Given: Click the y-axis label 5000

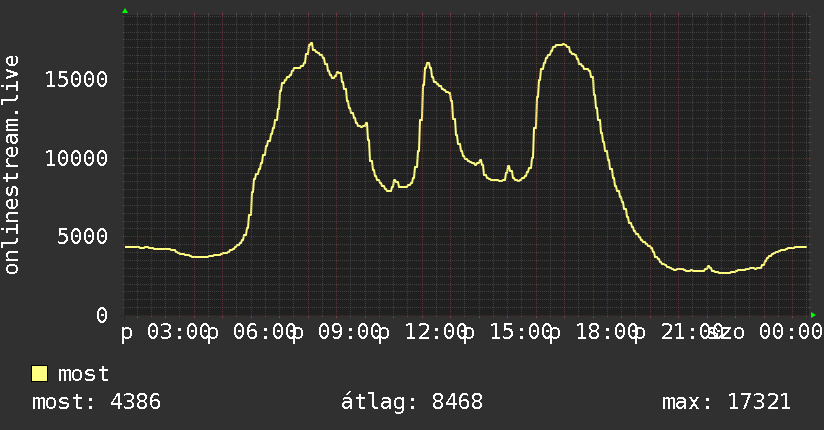Looking at the screenshot, I should 83,237.
